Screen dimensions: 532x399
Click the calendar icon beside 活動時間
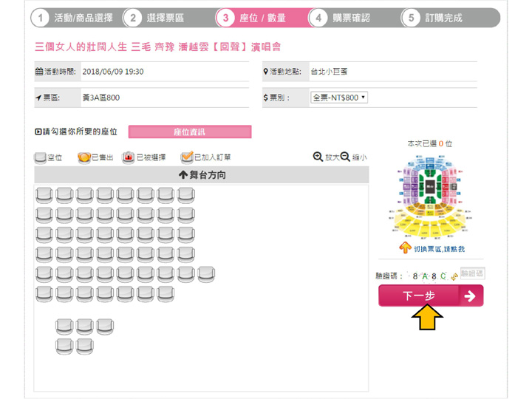pyautogui.click(x=39, y=72)
